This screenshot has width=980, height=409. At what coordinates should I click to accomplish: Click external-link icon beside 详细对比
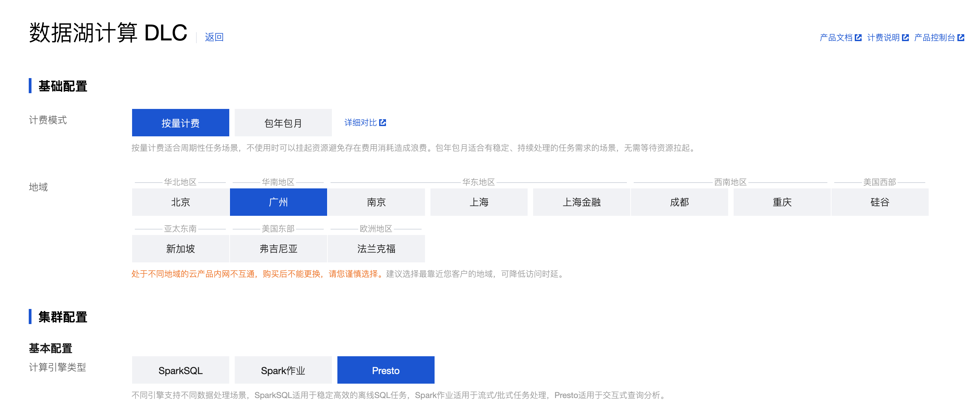tap(383, 123)
